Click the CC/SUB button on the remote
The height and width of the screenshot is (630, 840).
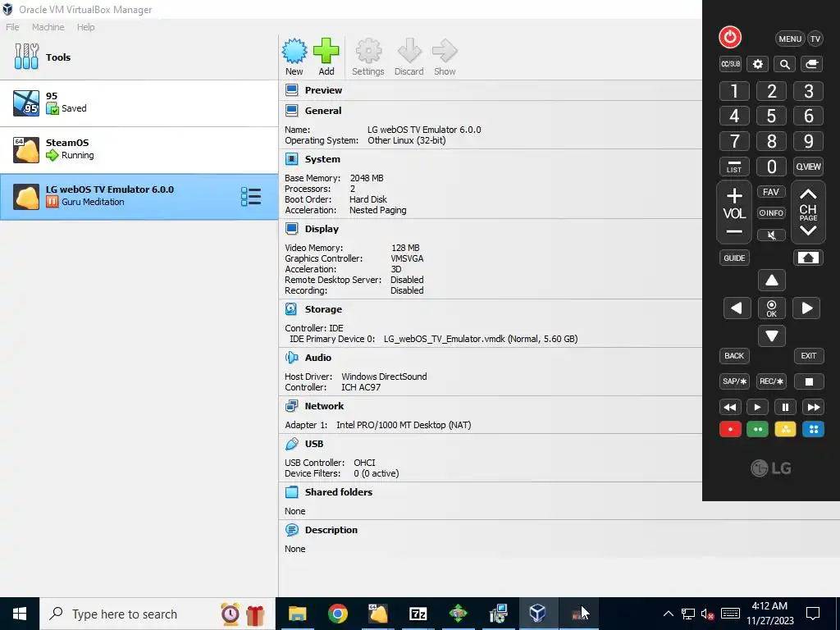coord(730,64)
